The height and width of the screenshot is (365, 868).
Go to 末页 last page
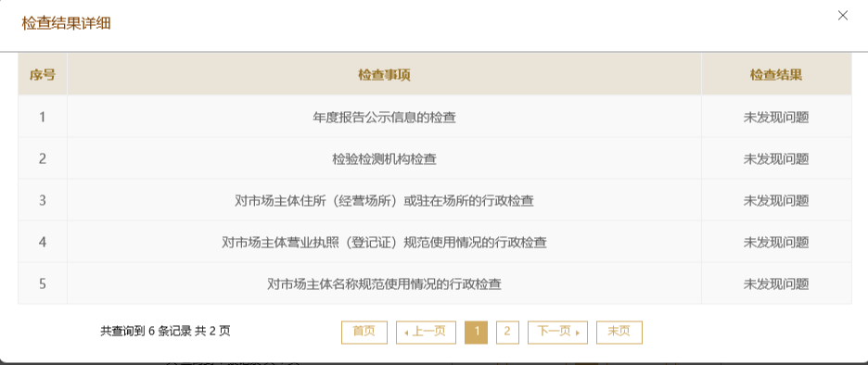pyautogui.click(x=619, y=332)
